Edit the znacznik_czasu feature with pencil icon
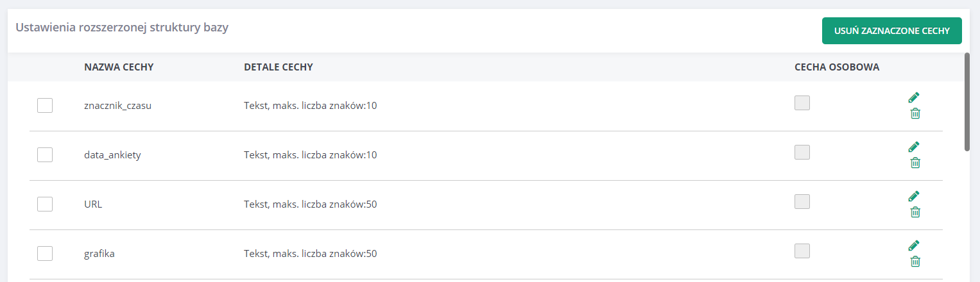The image size is (980, 282). pyautogui.click(x=914, y=97)
